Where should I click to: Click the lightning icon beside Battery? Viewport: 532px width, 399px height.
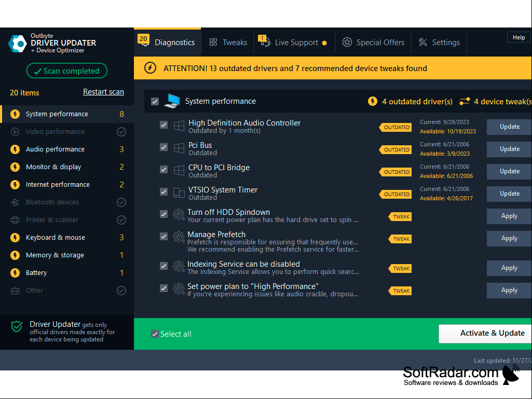[15, 273]
